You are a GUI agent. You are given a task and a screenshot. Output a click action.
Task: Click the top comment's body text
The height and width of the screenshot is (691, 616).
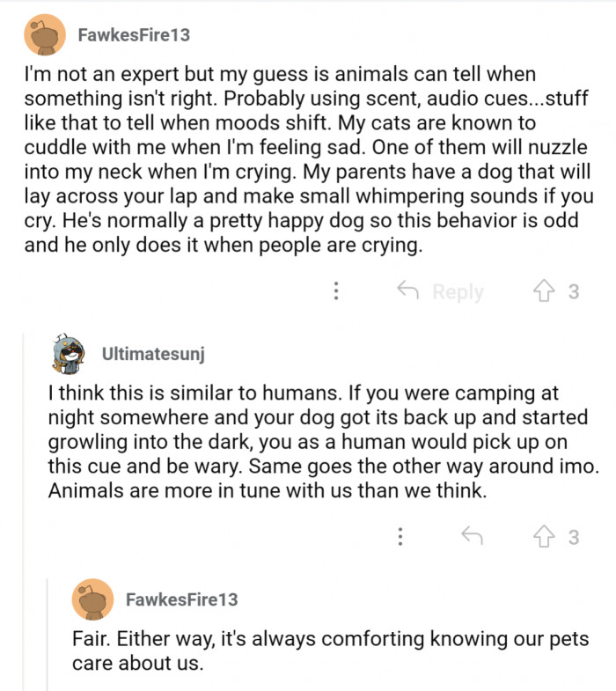point(308,160)
